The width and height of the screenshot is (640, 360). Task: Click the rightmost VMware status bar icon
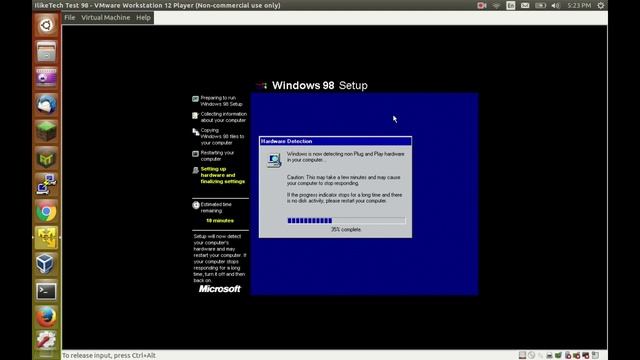[595, 356]
